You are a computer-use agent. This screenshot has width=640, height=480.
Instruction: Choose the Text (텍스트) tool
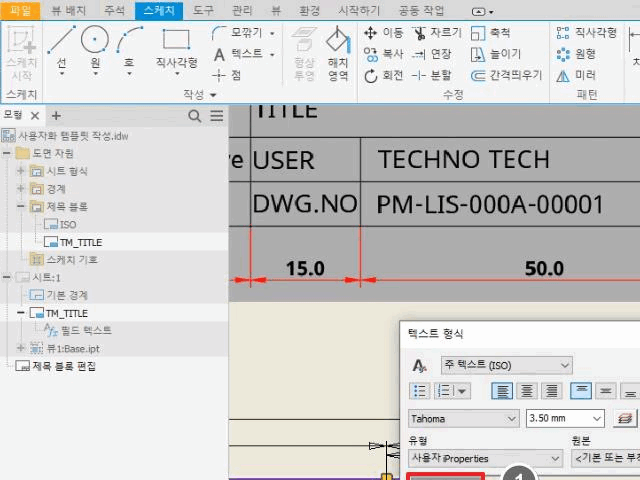click(237, 54)
